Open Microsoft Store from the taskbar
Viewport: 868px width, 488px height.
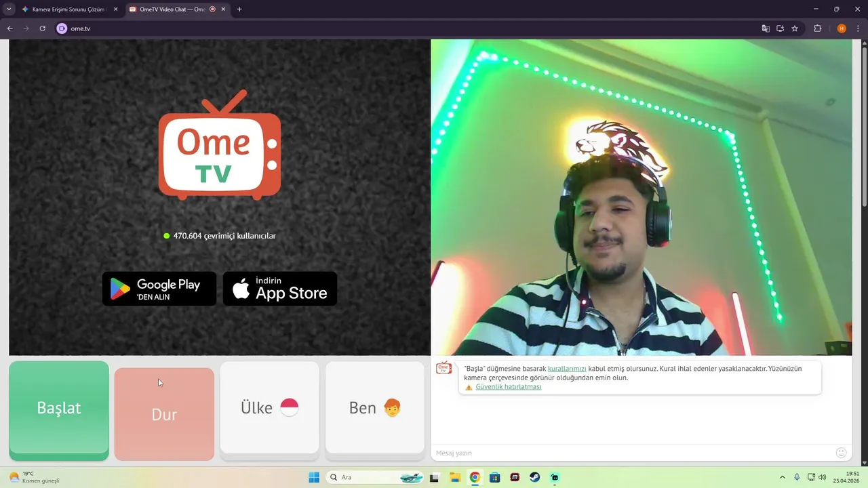495,477
